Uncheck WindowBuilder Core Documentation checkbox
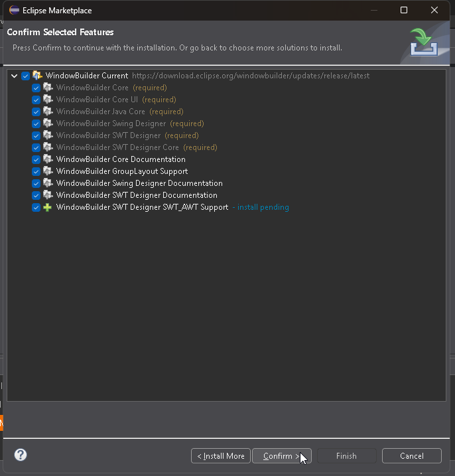455x476 pixels. (36, 159)
